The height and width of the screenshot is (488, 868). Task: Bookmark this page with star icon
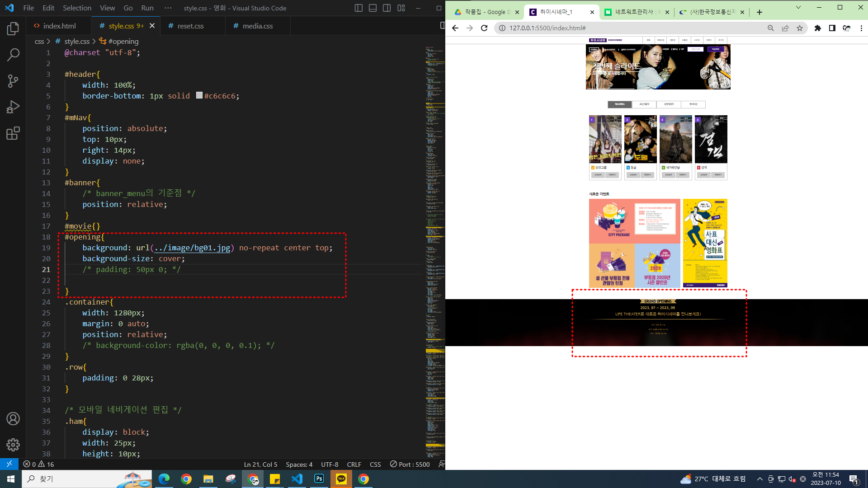(x=800, y=28)
